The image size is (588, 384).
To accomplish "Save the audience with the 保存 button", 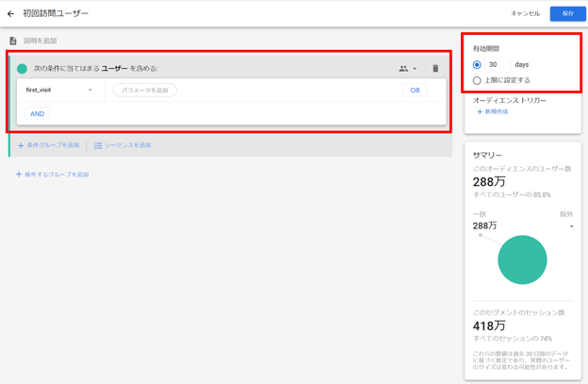I will pyautogui.click(x=567, y=14).
